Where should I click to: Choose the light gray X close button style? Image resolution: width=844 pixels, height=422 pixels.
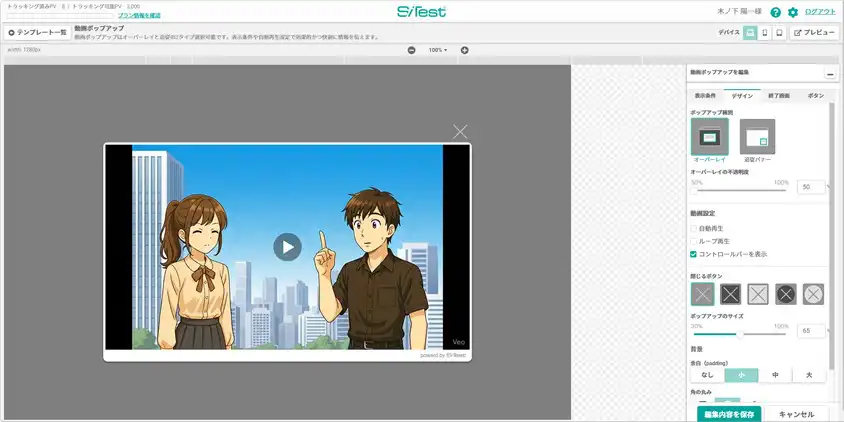702,294
